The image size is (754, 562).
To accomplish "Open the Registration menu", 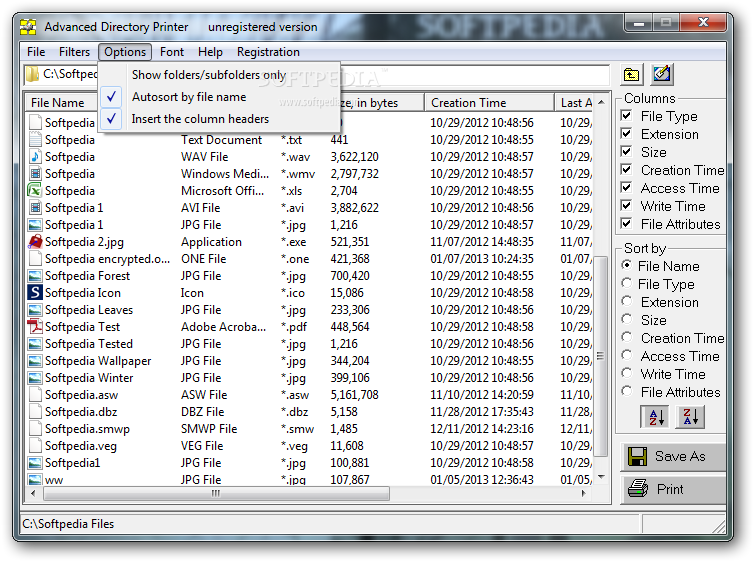I will tap(268, 52).
